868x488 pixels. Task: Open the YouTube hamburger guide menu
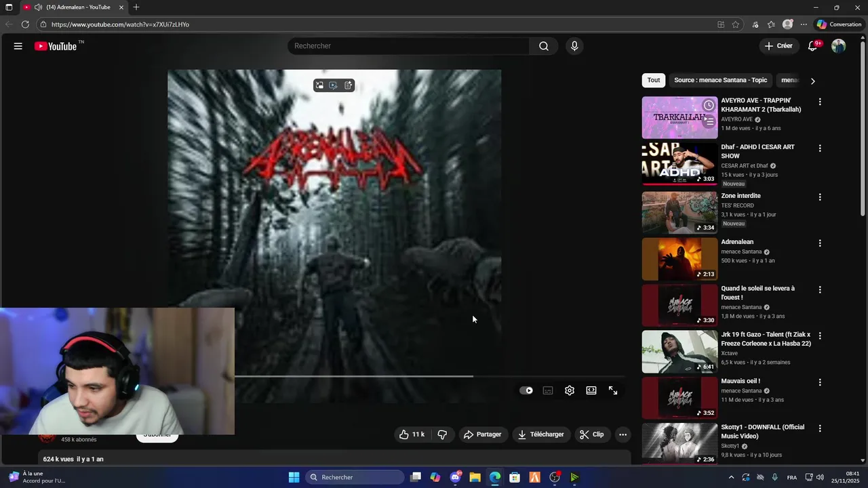pyautogui.click(x=18, y=46)
